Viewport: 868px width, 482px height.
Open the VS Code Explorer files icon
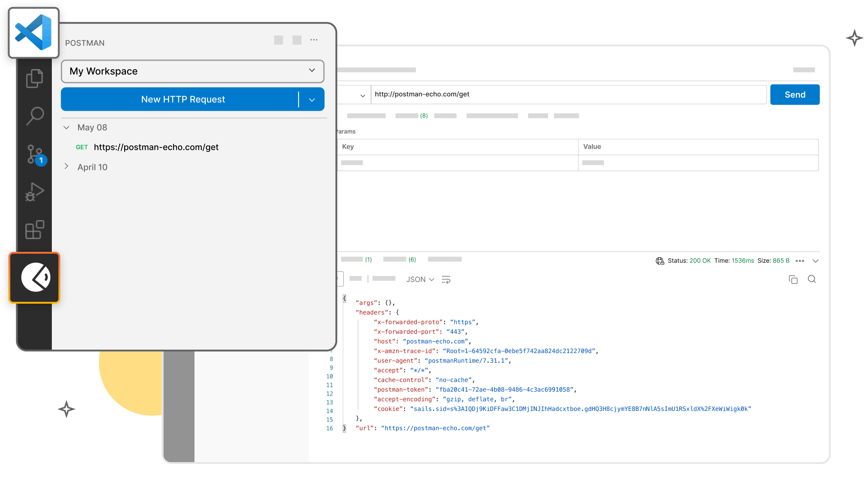click(35, 78)
